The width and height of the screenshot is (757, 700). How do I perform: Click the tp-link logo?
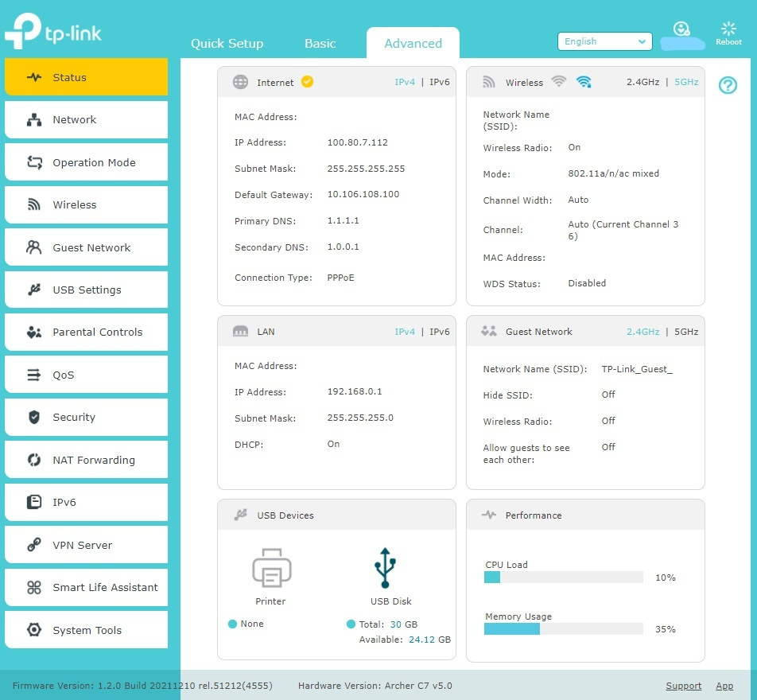click(53, 31)
